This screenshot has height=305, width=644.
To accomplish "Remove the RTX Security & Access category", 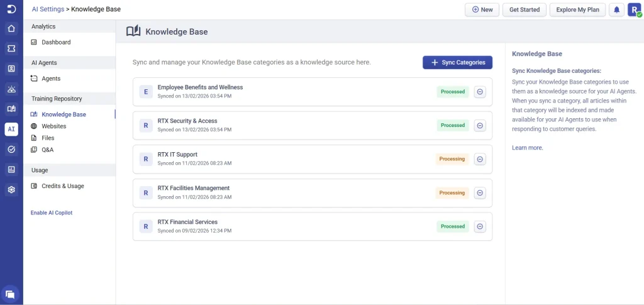I will (x=480, y=126).
